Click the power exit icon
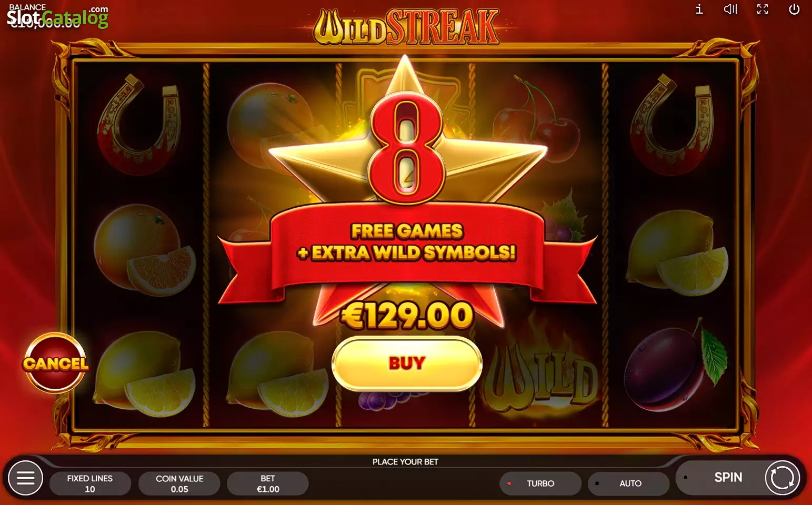 [794, 9]
